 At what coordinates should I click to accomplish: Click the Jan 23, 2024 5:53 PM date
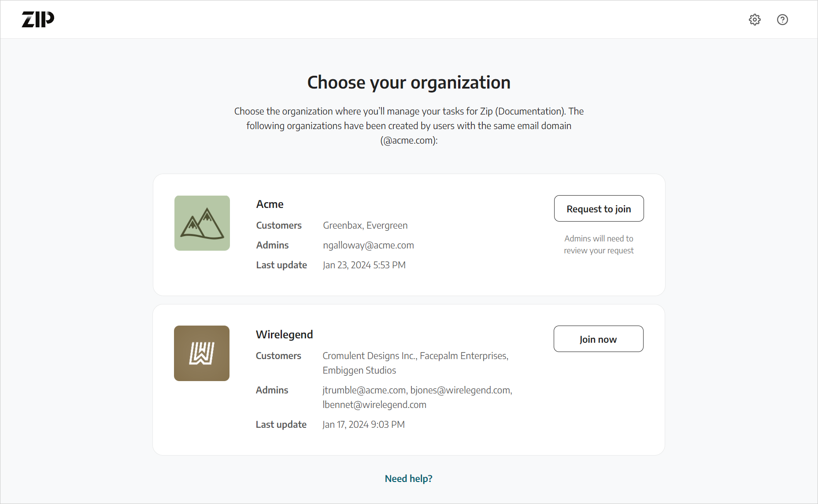pos(364,265)
